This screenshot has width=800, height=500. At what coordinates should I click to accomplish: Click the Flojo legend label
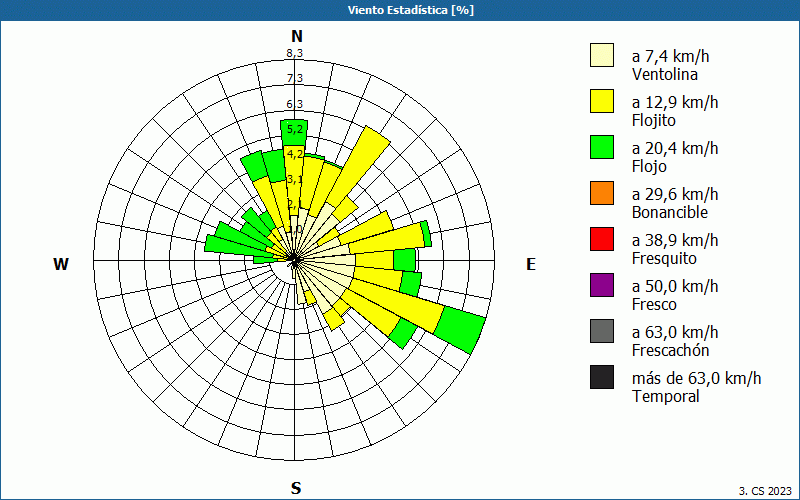click(x=649, y=167)
